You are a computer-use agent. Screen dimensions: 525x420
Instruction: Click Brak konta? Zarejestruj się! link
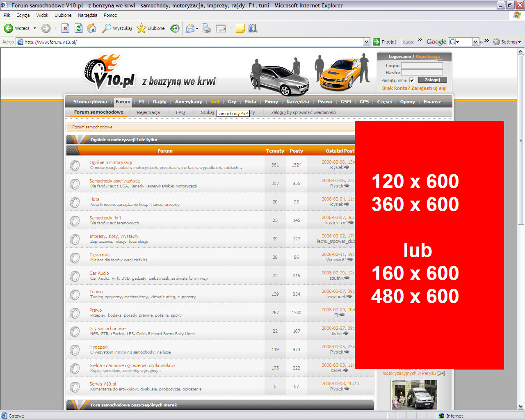[414, 88]
